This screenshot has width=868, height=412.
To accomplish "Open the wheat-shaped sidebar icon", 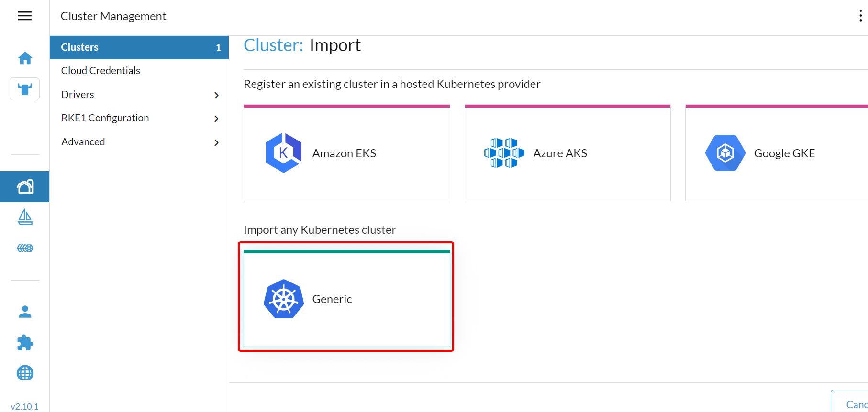I will [x=25, y=248].
